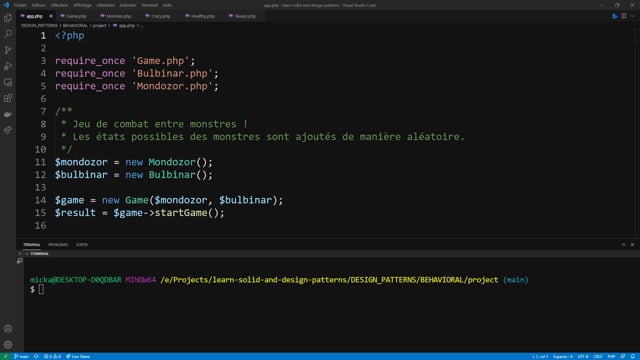This screenshot has height=360, width=640.
Task: Open the Exécuter menu
Action: (128, 5)
